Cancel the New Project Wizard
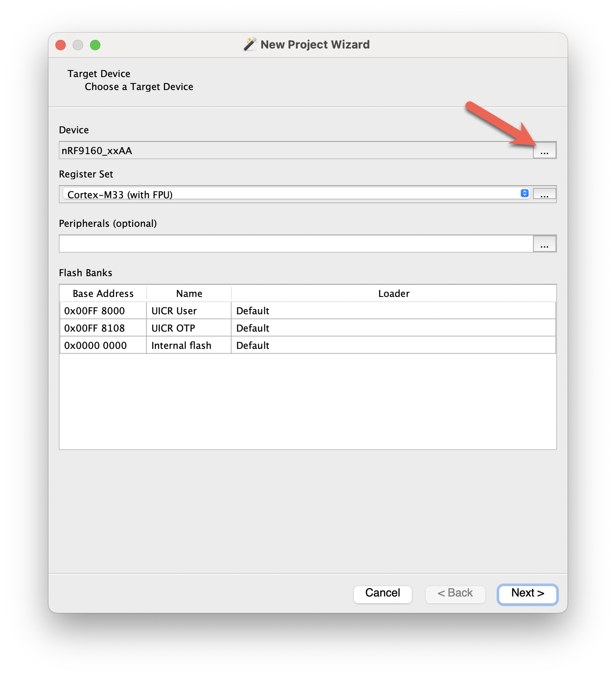The height and width of the screenshot is (677, 616). (x=382, y=594)
